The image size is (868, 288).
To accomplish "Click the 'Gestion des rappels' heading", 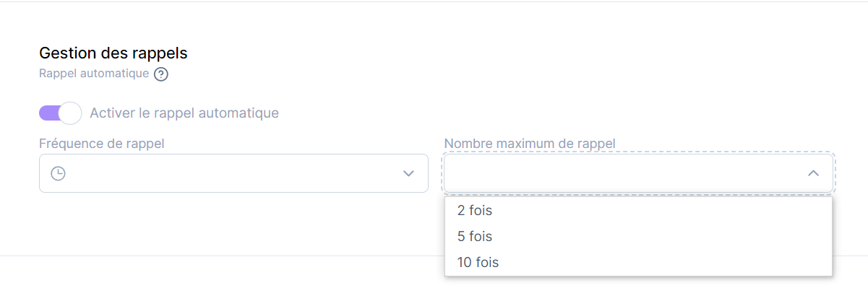I will click(x=113, y=53).
